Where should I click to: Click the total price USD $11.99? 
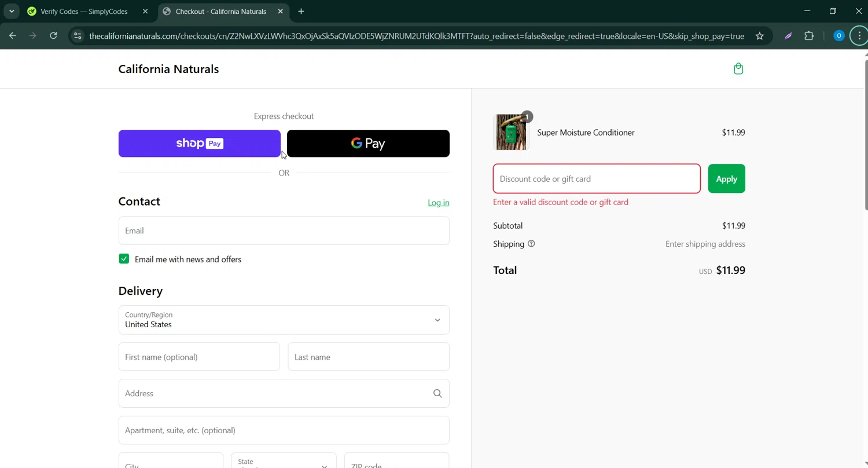point(722,270)
